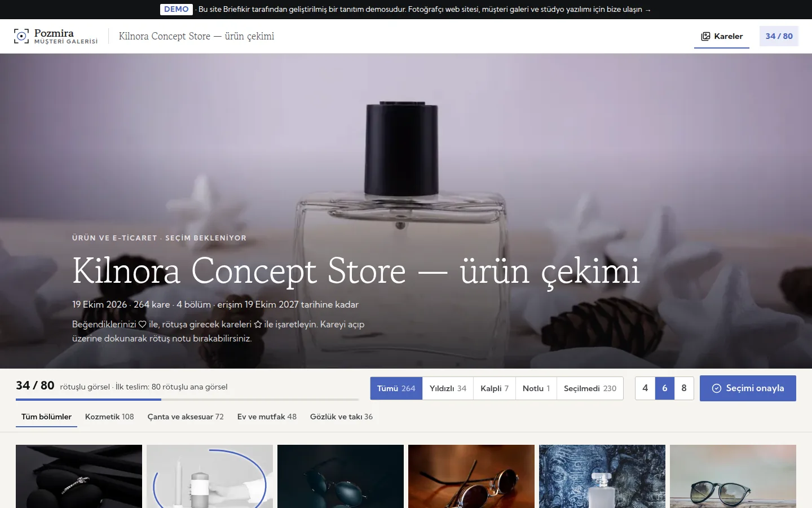Switch to Çanta ve aksesuar 72 section
This screenshot has height=508, width=812.
[186, 417]
